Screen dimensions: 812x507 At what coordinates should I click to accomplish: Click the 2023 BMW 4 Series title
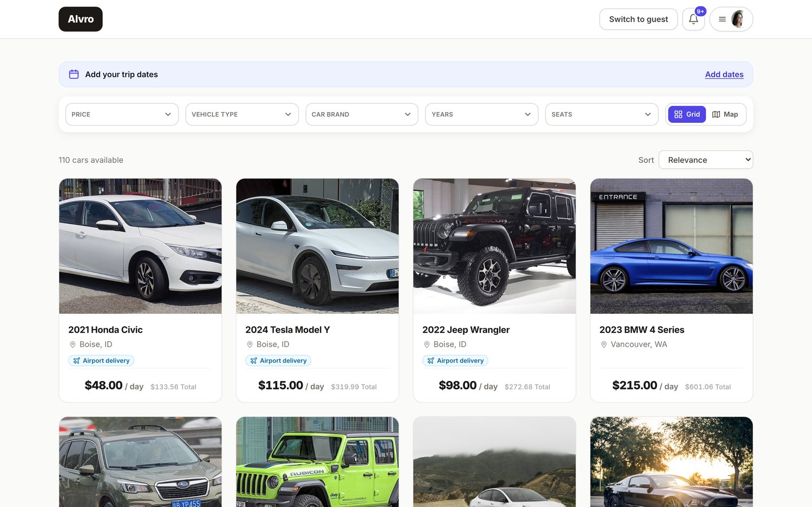(642, 330)
